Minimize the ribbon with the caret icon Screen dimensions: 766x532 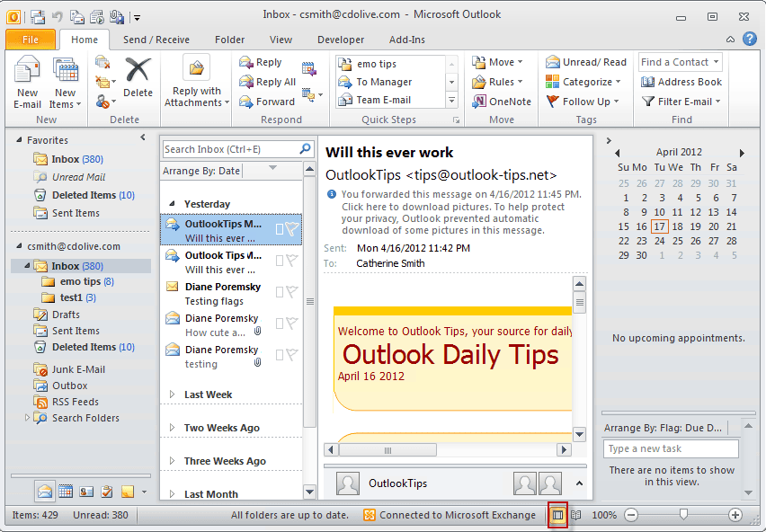730,39
